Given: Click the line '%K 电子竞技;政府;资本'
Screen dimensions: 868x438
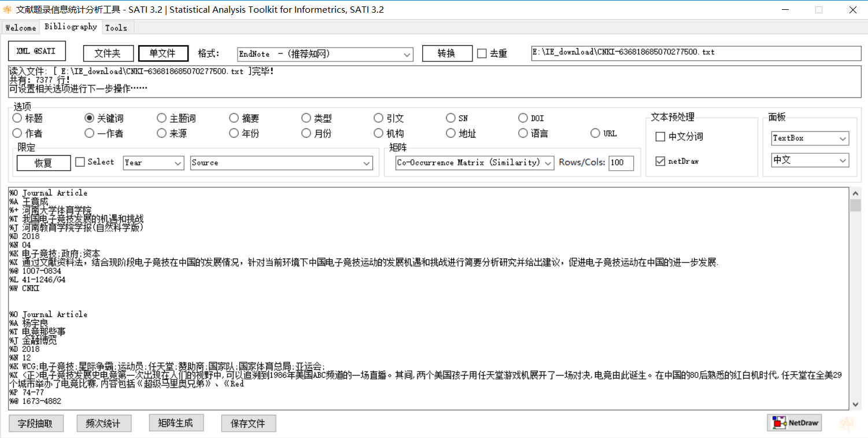Looking at the screenshot, I should pyautogui.click(x=55, y=253).
